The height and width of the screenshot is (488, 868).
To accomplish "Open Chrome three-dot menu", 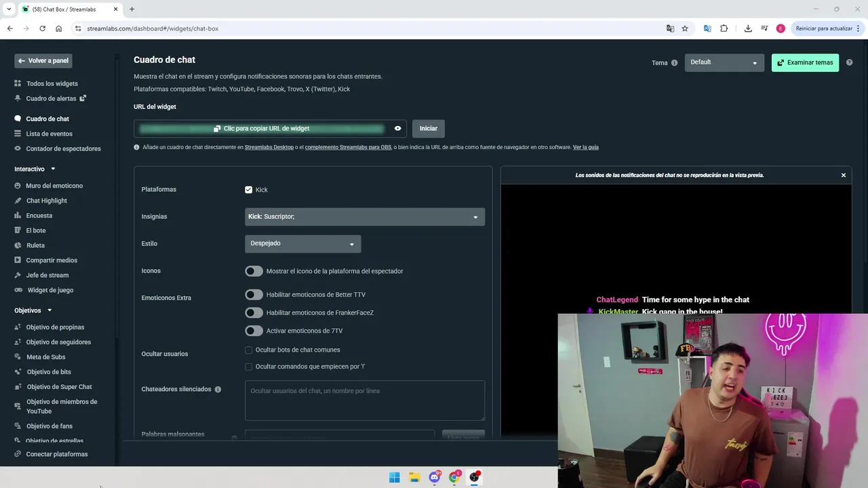I will [859, 28].
